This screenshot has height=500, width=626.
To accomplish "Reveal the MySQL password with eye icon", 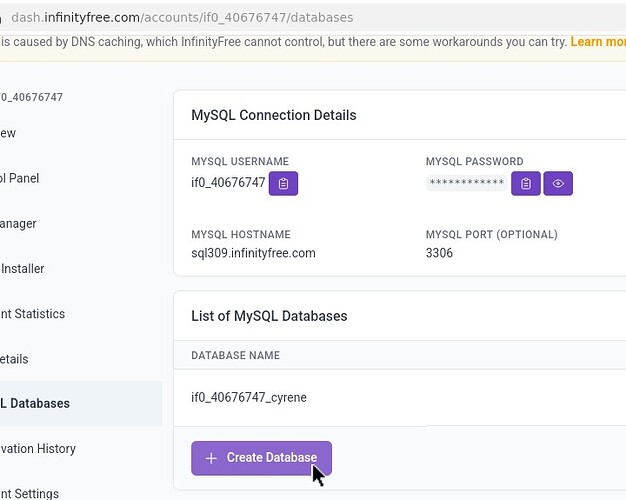I will point(558,184).
